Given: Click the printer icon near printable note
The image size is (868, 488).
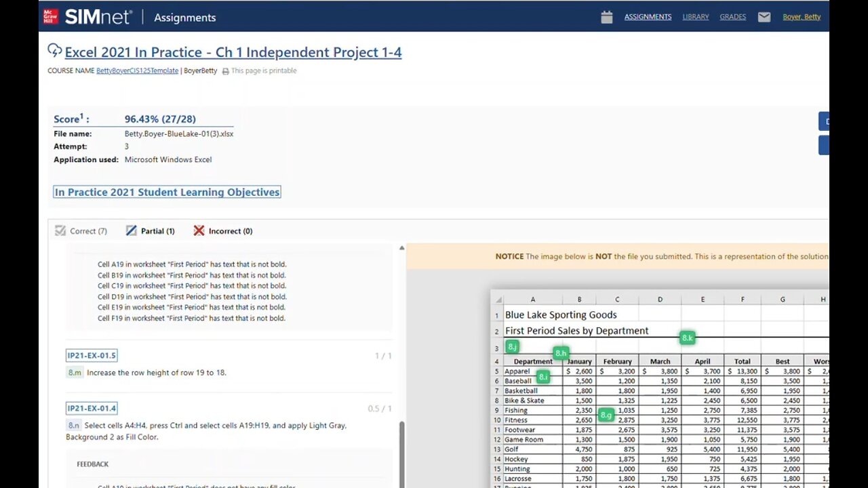Looking at the screenshot, I should 225,71.
